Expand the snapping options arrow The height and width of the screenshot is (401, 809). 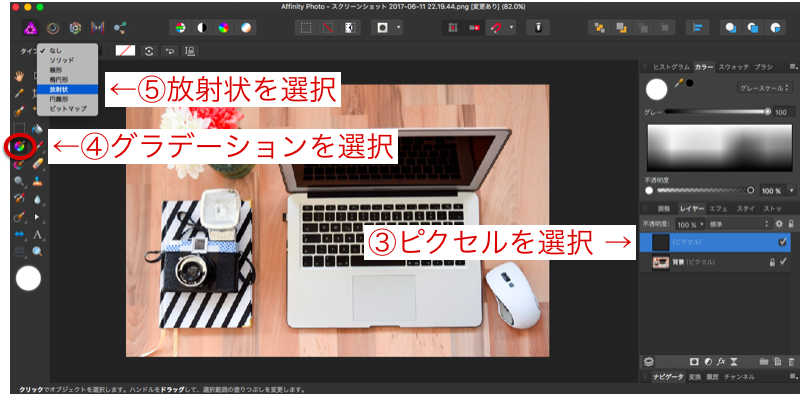[513, 26]
